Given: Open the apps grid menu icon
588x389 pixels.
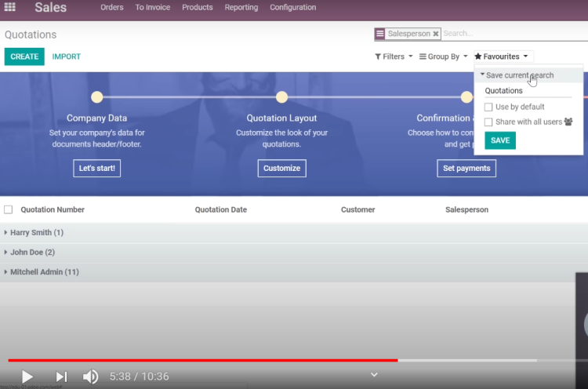Looking at the screenshot, I should tap(9, 7).
